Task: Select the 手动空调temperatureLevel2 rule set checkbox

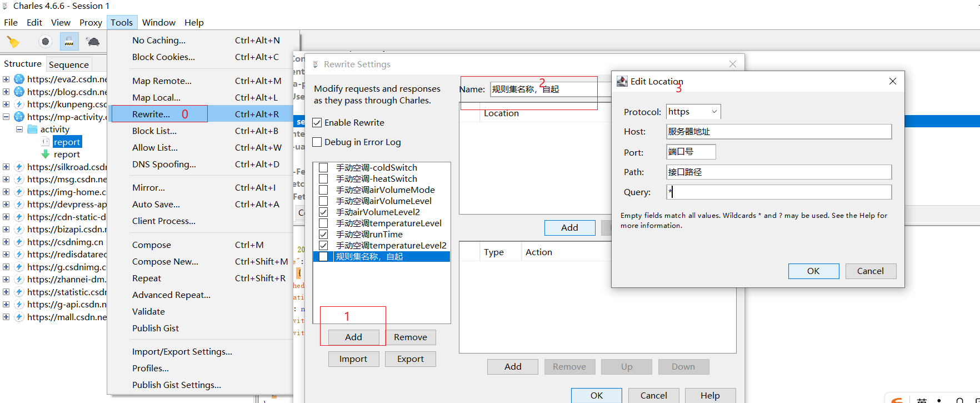Action: [x=323, y=245]
